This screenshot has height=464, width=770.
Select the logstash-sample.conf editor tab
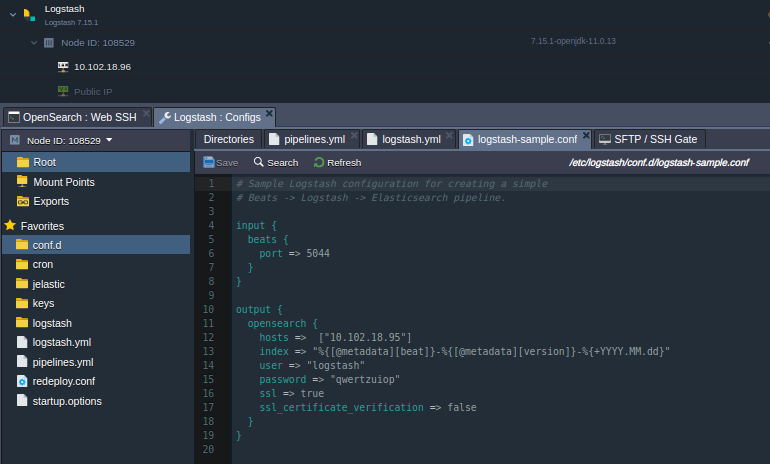tap(527, 139)
